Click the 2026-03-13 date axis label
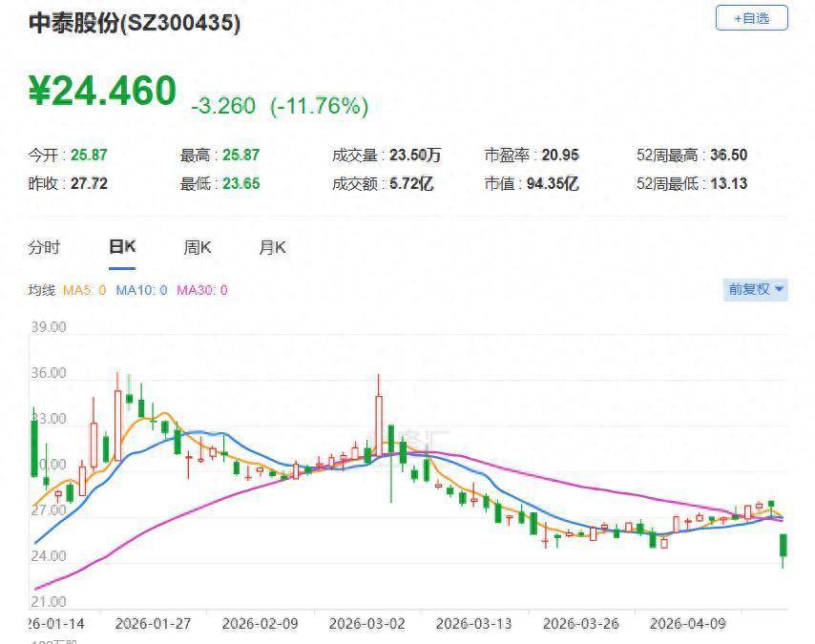This screenshot has width=815, height=644. click(473, 623)
